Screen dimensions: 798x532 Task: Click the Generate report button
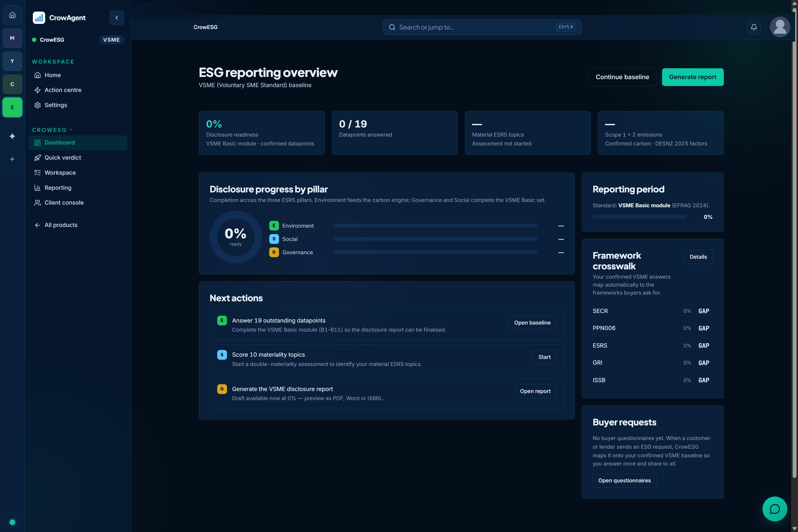(x=693, y=77)
